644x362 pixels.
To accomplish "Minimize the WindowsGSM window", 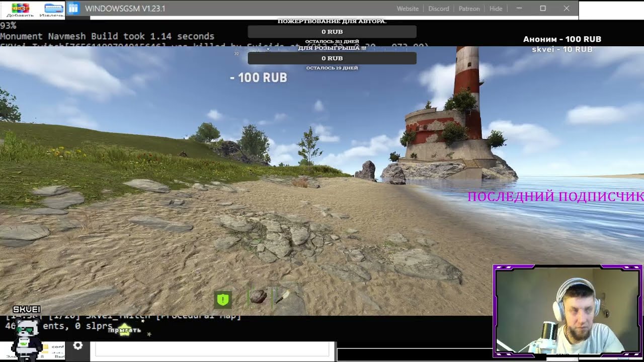I will point(519,9).
